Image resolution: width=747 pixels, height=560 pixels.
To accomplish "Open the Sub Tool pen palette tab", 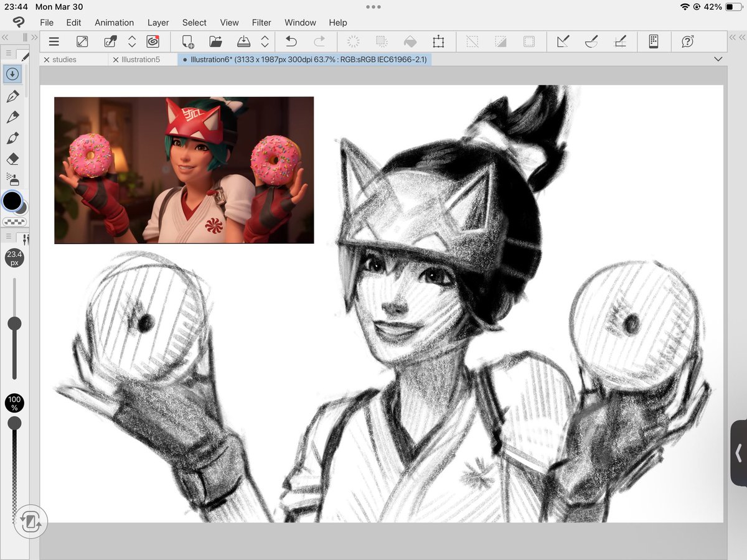I will 23,56.
